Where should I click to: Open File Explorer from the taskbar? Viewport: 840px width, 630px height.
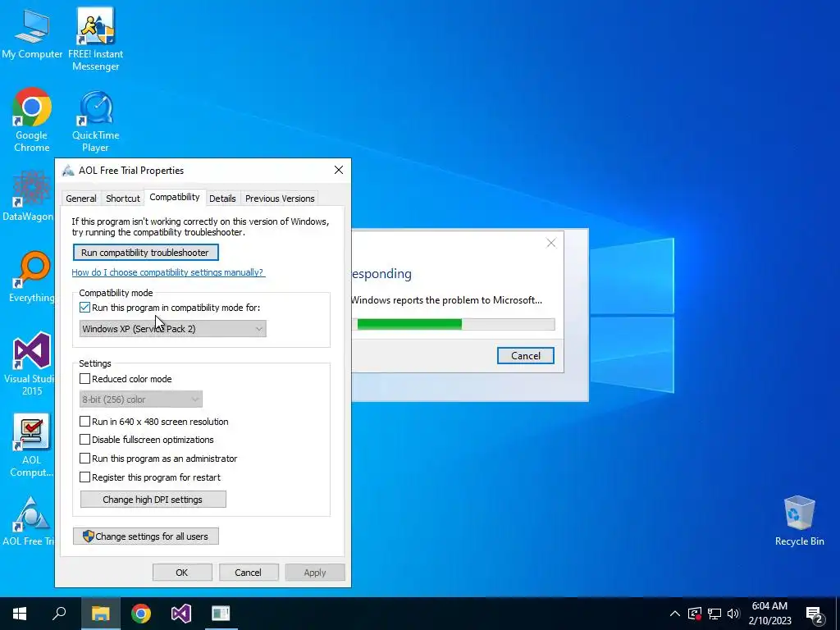click(x=100, y=614)
